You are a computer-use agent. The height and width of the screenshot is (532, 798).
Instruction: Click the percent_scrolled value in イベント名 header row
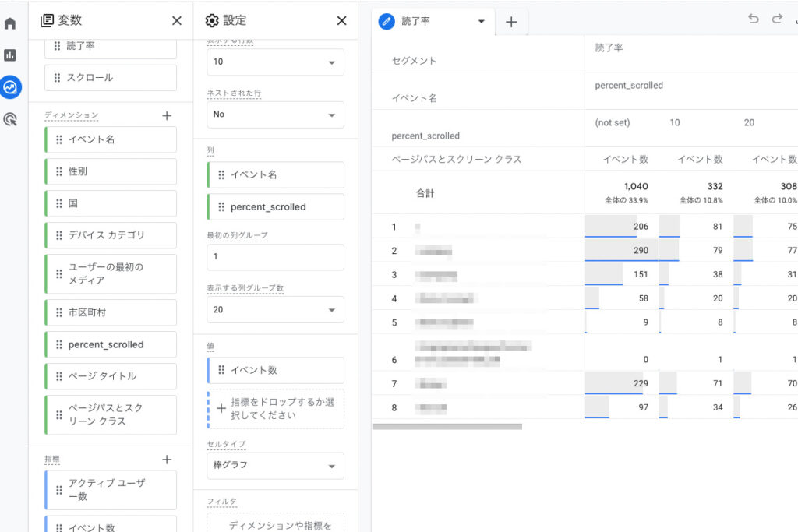coord(629,86)
